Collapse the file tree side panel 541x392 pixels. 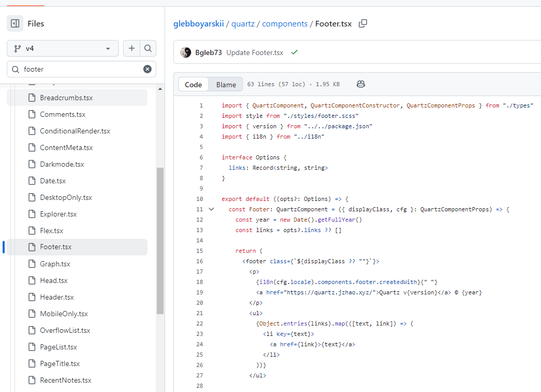click(x=15, y=23)
